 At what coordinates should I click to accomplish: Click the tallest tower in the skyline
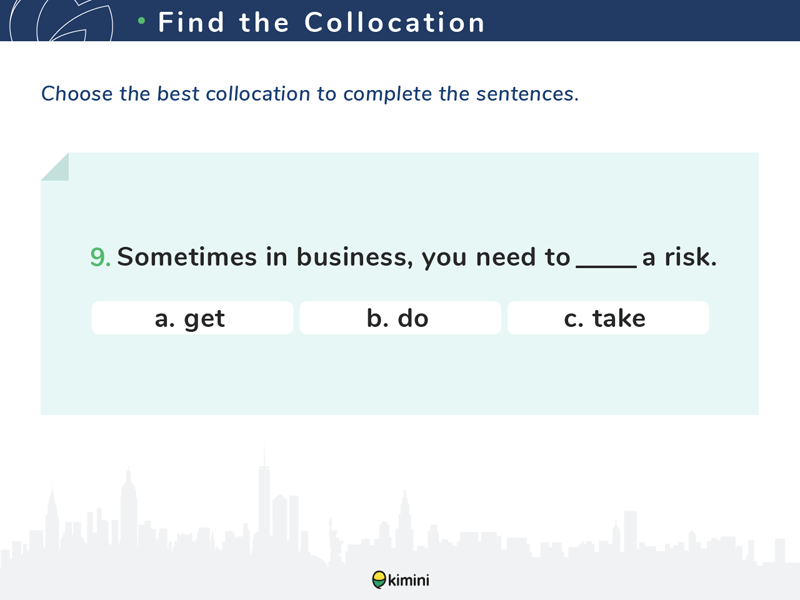[264, 500]
